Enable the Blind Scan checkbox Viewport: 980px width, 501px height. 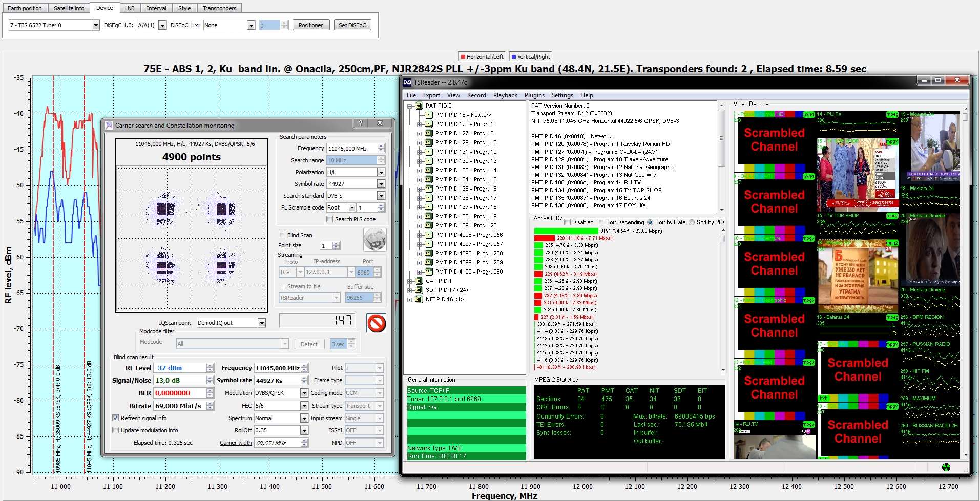pos(282,235)
